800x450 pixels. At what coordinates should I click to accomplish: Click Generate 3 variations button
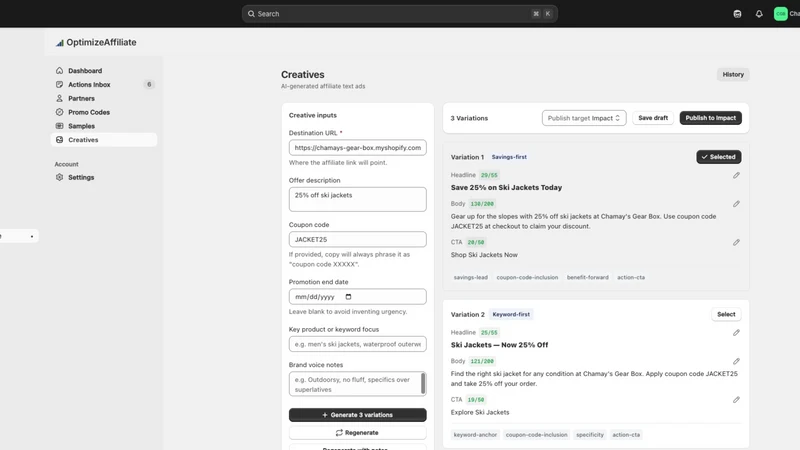tap(358, 415)
